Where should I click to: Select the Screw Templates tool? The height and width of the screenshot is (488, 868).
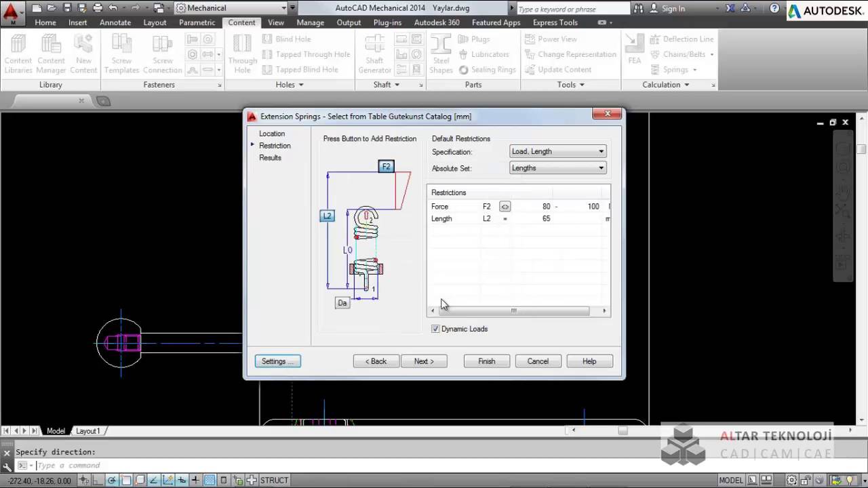coord(122,54)
